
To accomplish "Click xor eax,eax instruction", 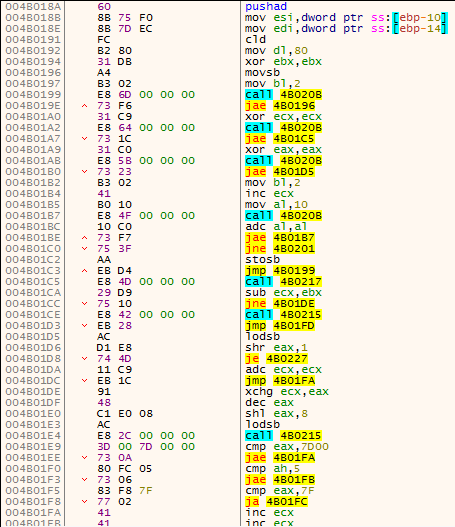I will click(x=283, y=150).
